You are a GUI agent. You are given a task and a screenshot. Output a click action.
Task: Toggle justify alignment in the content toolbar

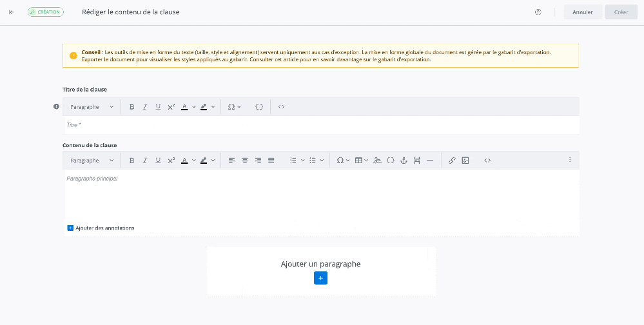tap(271, 161)
